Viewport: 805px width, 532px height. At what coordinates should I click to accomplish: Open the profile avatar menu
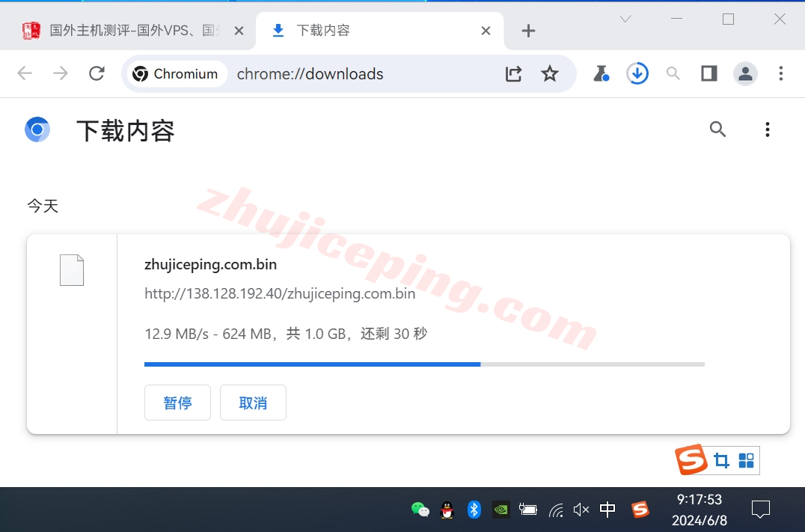tap(745, 74)
